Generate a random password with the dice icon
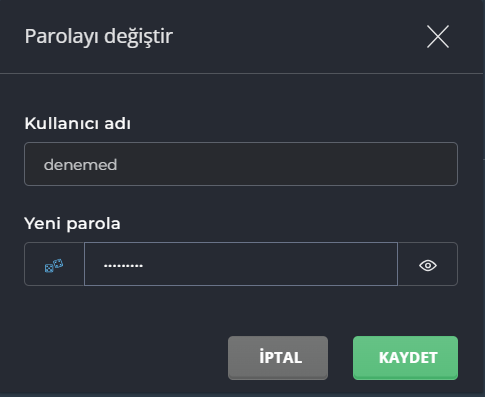Image resolution: width=485 pixels, height=397 pixels. (x=54, y=264)
